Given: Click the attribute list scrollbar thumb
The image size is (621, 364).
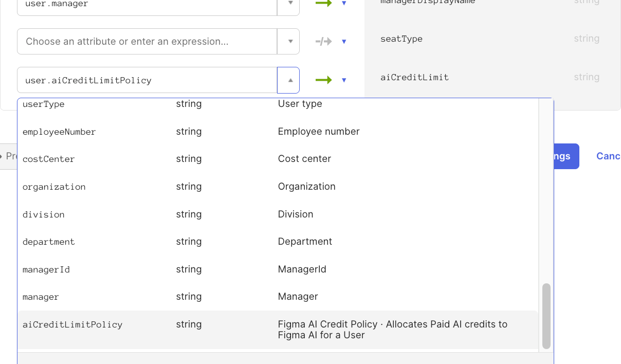Looking at the screenshot, I should [x=546, y=316].
